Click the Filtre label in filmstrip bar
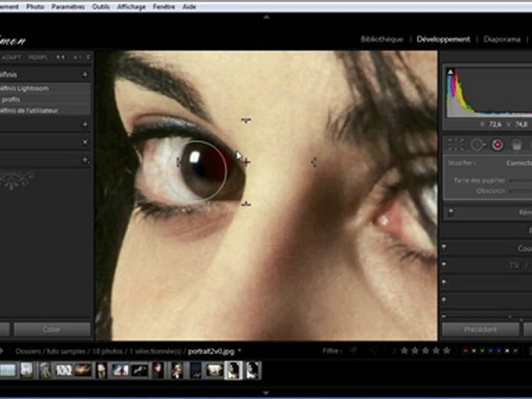The height and width of the screenshot is (399, 532). coord(332,351)
